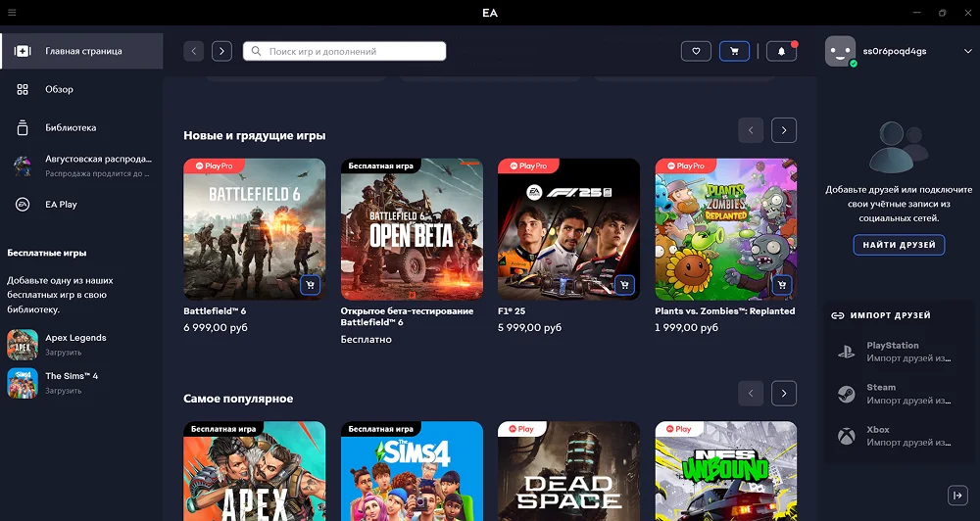Image resolution: width=980 pixels, height=521 pixels.
Task: Go to Главная страница in sidebar
Action: point(82,51)
